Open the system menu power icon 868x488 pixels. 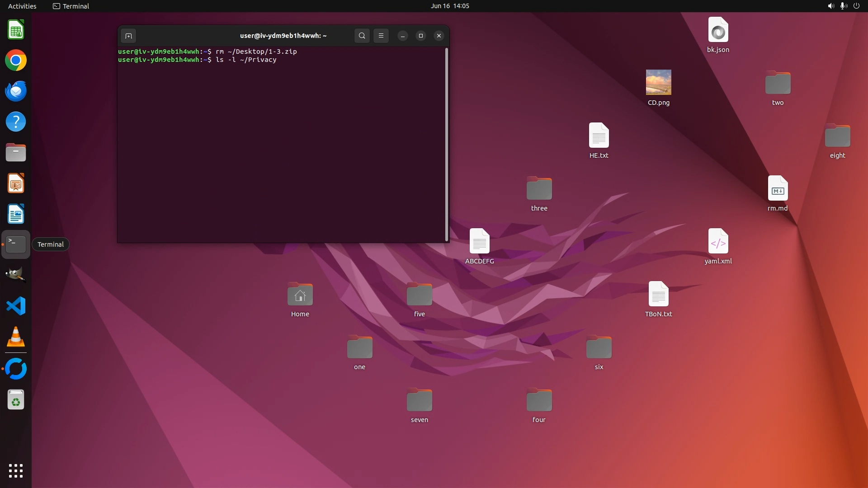(856, 6)
